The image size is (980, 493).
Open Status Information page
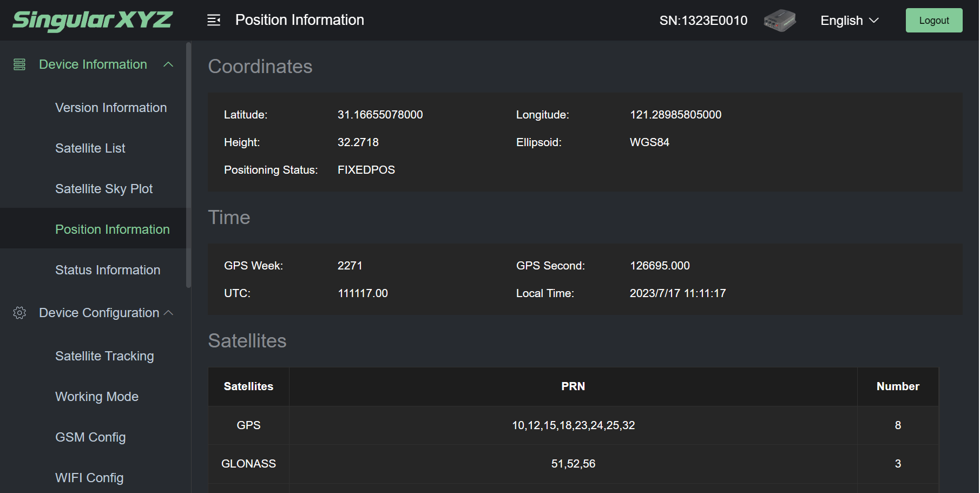point(108,270)
